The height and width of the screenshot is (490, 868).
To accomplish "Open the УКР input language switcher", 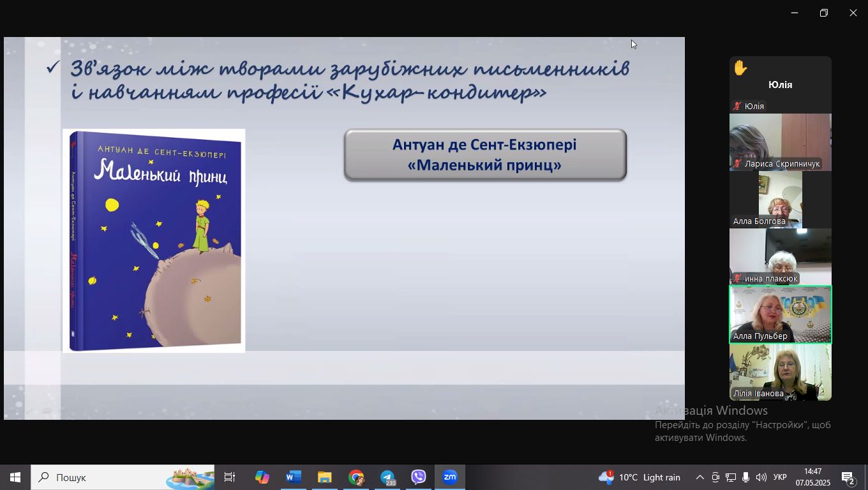I will pos(780,477).
